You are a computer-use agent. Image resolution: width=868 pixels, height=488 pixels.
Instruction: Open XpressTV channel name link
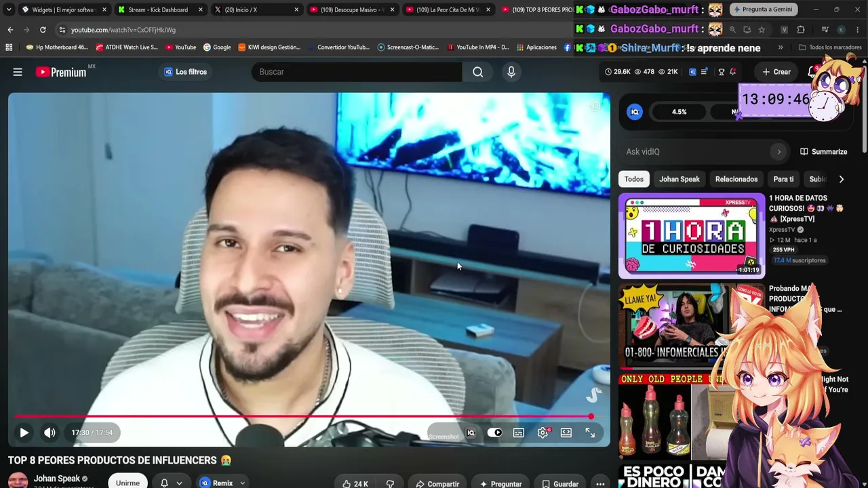782,230
